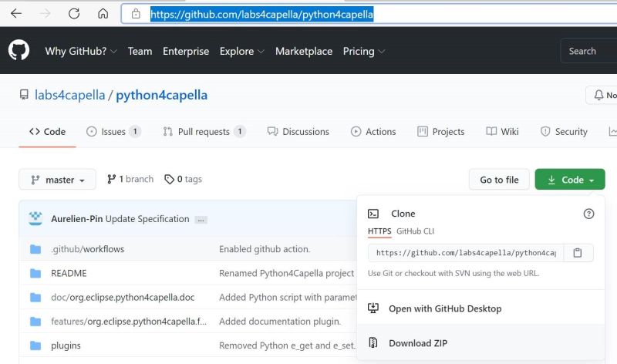Go back with the browser back arrow

point(16,14)
